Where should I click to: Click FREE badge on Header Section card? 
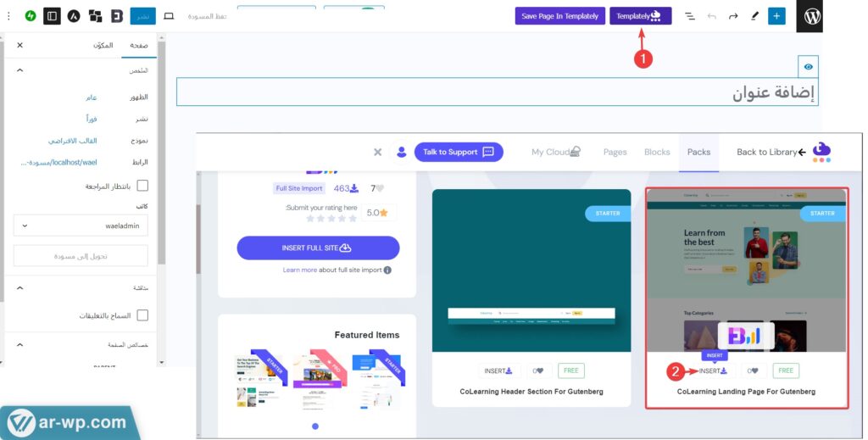pos(570,370)
